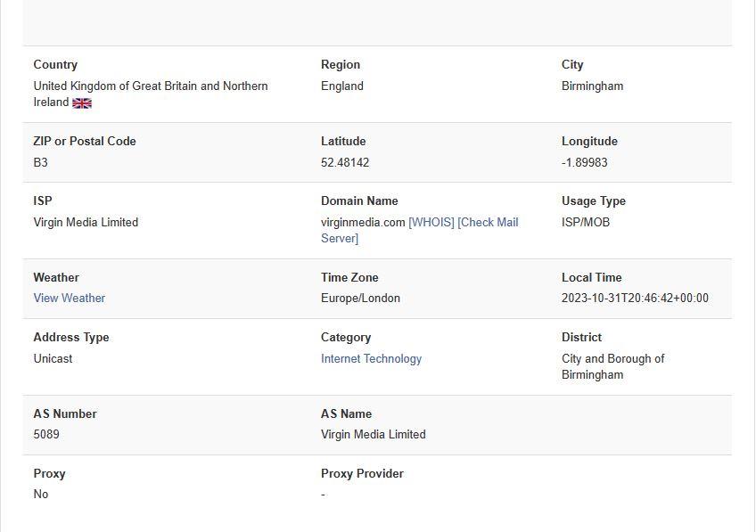Click the virginmedia.com domain name text
Image resolution: width=756 pixels, height=532 pixels.
(363, 222)
